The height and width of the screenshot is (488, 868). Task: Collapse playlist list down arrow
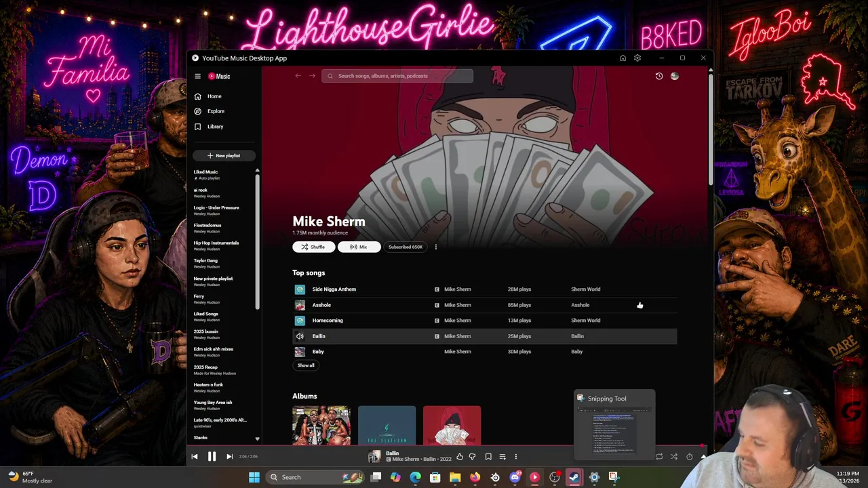257,439
